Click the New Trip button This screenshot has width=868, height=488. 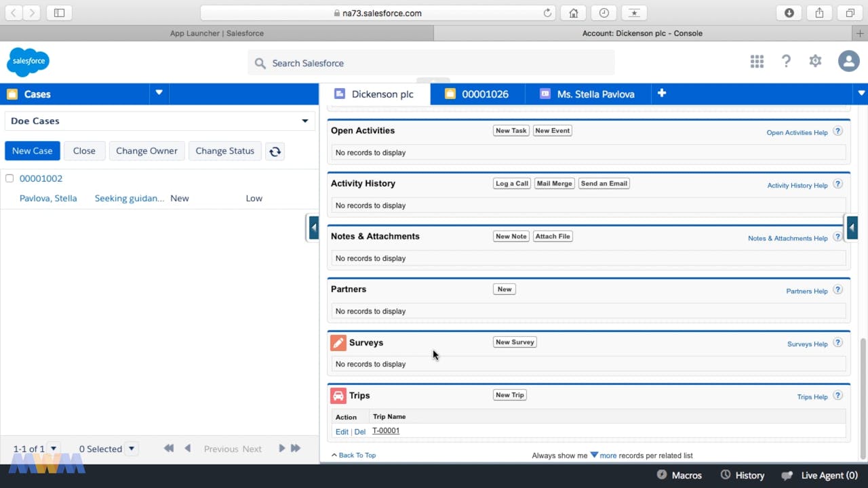[510, 395]
